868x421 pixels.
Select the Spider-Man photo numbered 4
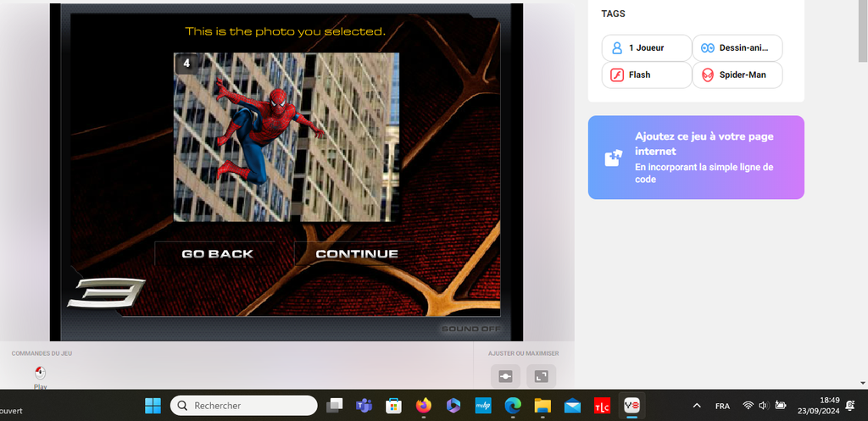pos(287,137)
